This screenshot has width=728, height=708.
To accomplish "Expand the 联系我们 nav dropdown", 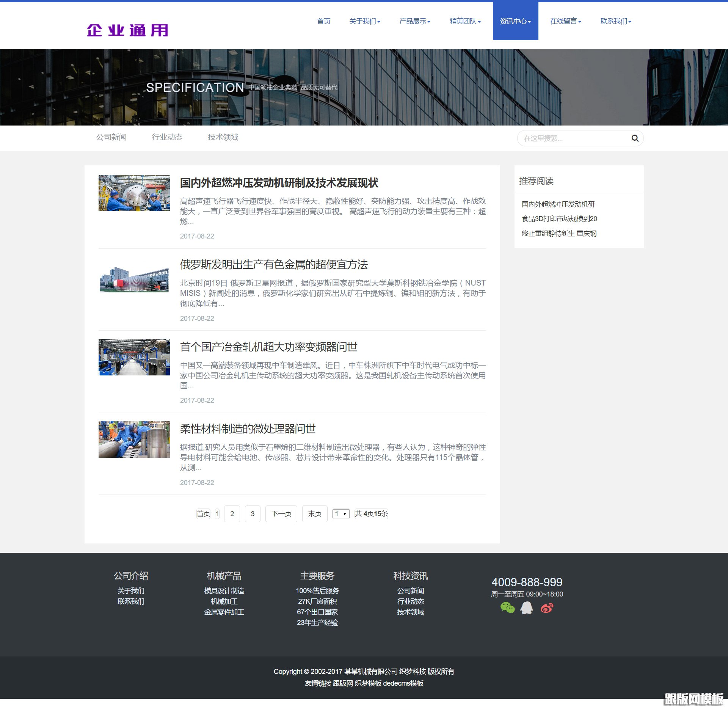I will click(616, 21).
